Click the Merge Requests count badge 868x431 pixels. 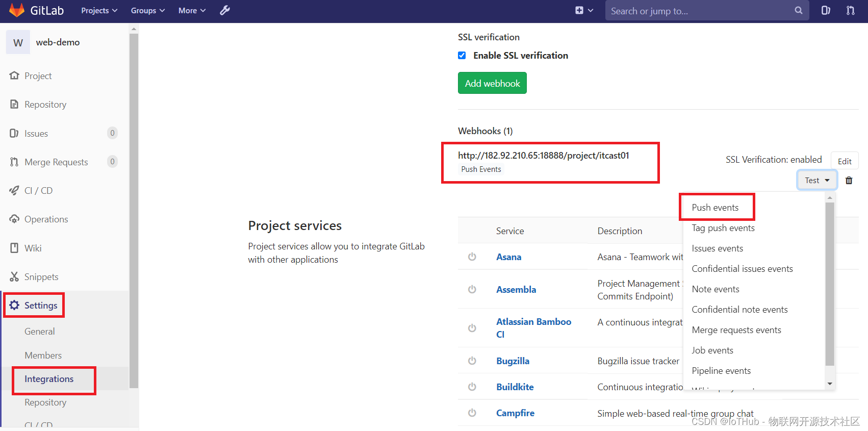113,162
